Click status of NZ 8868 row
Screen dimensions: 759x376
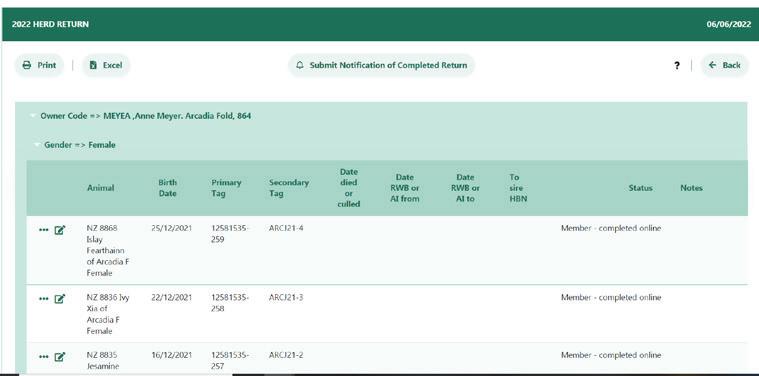pyautogui.click(x=611, y=228)
